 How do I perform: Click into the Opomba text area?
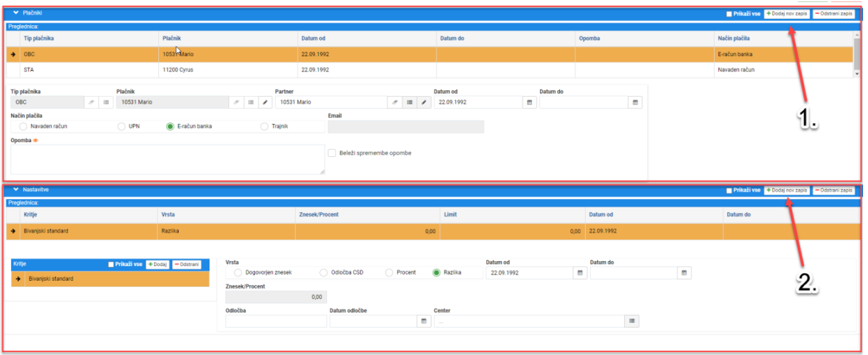[168, 160]
